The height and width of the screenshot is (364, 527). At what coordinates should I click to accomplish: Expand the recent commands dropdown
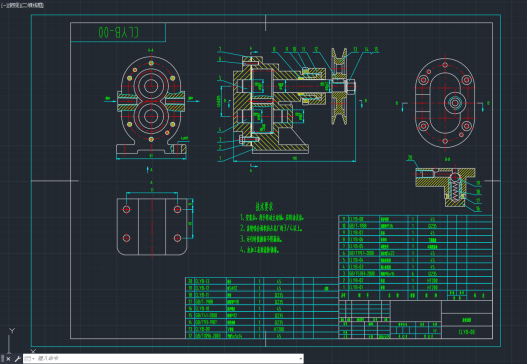[x=30, y=359]
